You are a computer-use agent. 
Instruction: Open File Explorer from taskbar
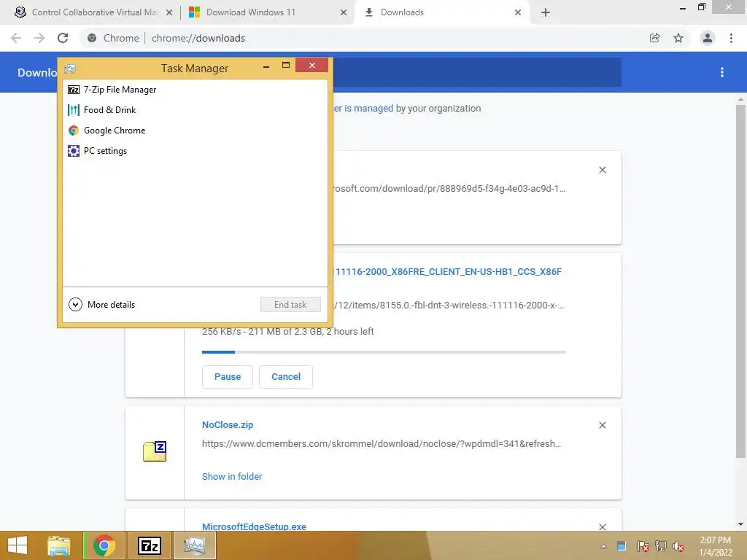59,545
